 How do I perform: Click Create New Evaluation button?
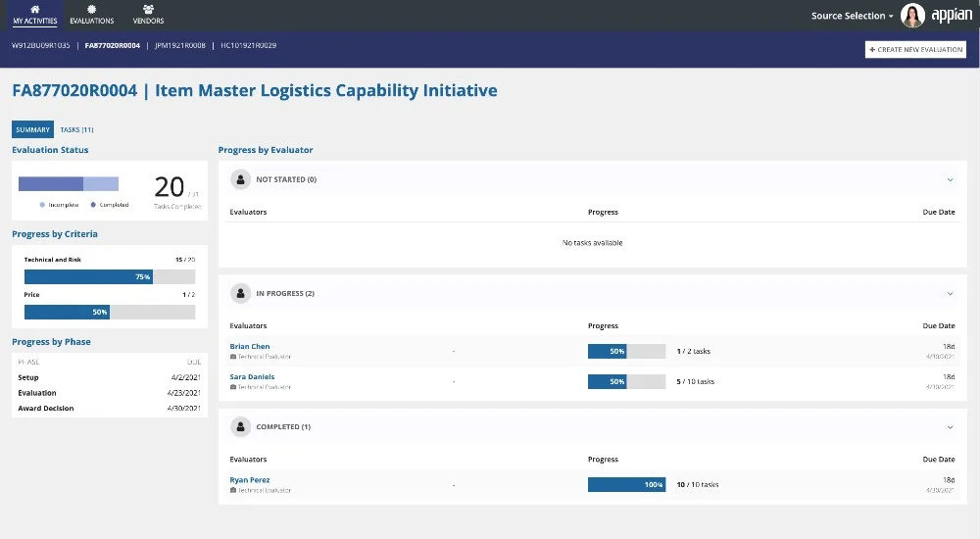[x=915, y=49]
